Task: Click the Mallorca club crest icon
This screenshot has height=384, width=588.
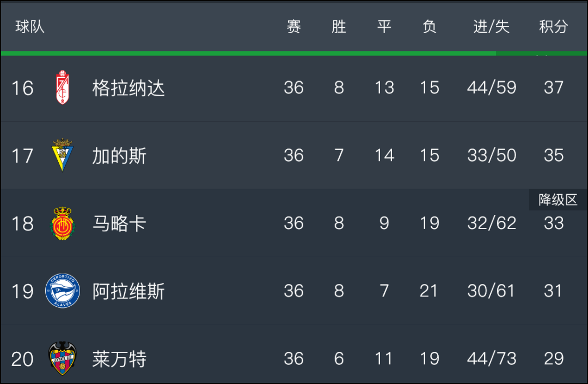Action: point(62,223)
